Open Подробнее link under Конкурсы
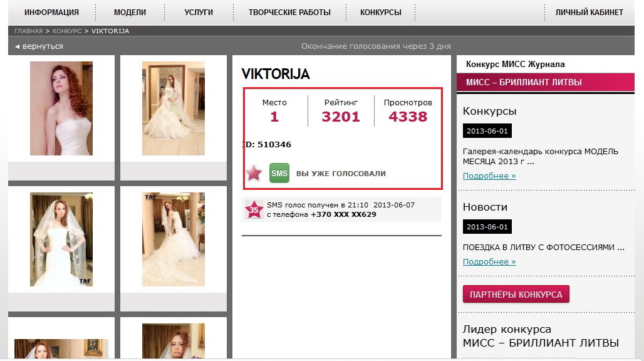644x361 pixels. click(x=489, y=175)
